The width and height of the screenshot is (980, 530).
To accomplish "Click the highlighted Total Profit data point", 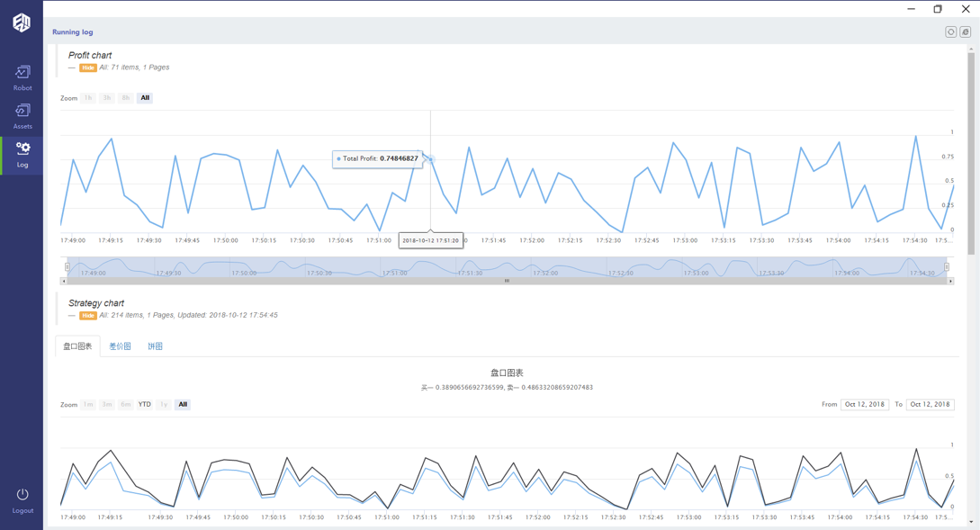I will pos(431,159).
